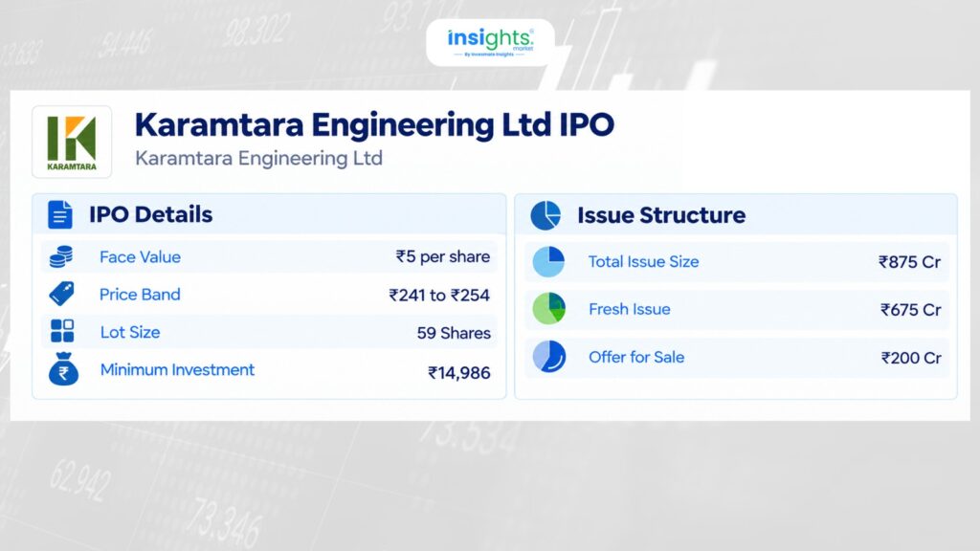Viewport: 980px width, 551px height.
Task: Click the Offer for Sale pie icon
Action: [x=548, y=357]
